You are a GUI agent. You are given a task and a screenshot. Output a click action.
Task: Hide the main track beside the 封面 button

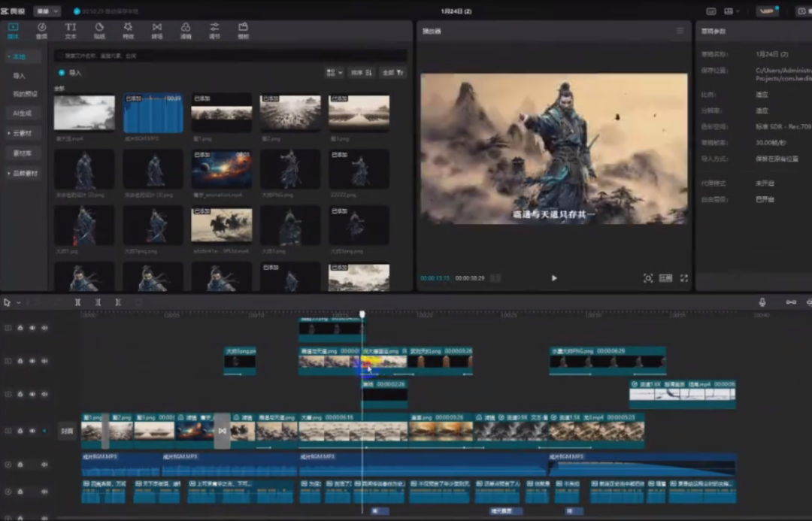(x=32, y=431)
